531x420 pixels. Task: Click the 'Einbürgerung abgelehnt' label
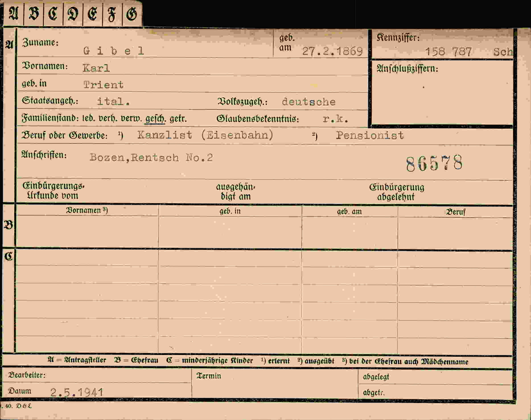point(397,192)
